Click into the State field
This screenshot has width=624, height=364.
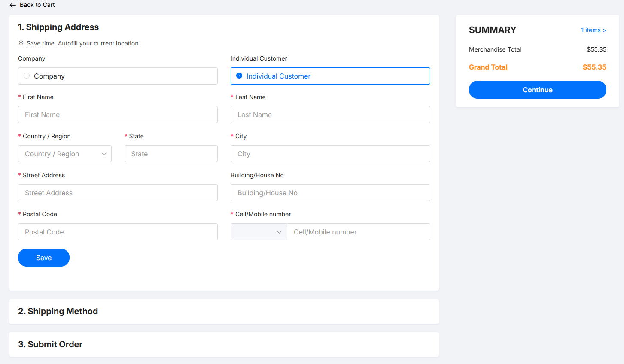171,154
